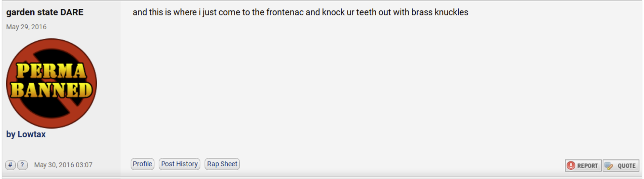View the user's Rap Sheet
644x179 pixels.
[x=222, y=164]
